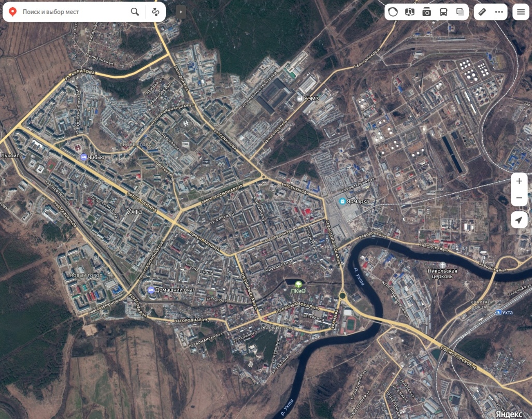The image size is (532, 419).
Task: Click the 'ул. Мира' street label
Action: click(335, 319)
